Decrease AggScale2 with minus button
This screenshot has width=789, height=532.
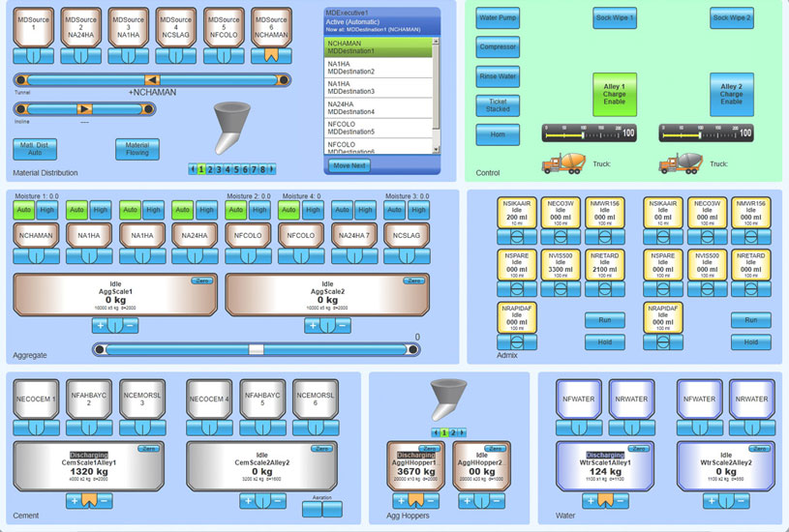(x=343, y=326)
